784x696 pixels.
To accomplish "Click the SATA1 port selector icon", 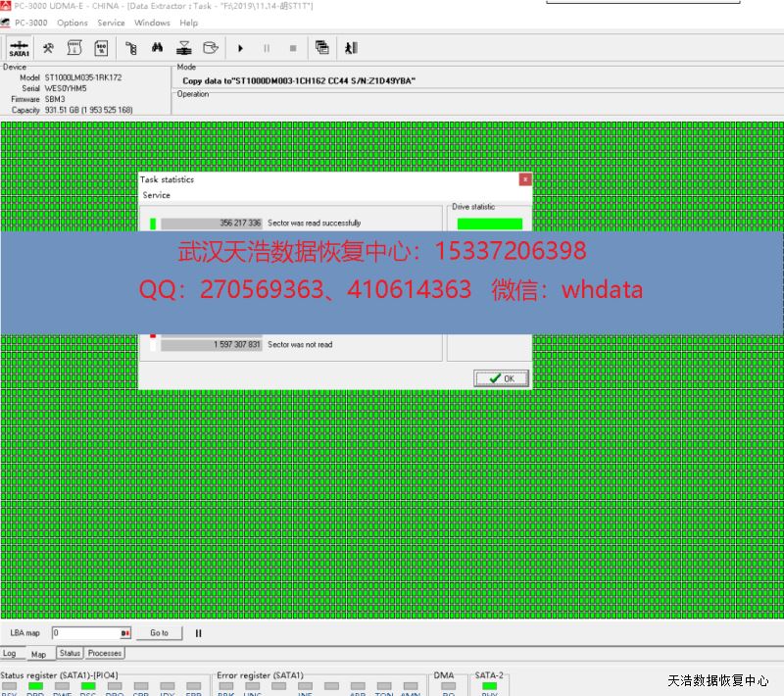I will click(18, 48).
